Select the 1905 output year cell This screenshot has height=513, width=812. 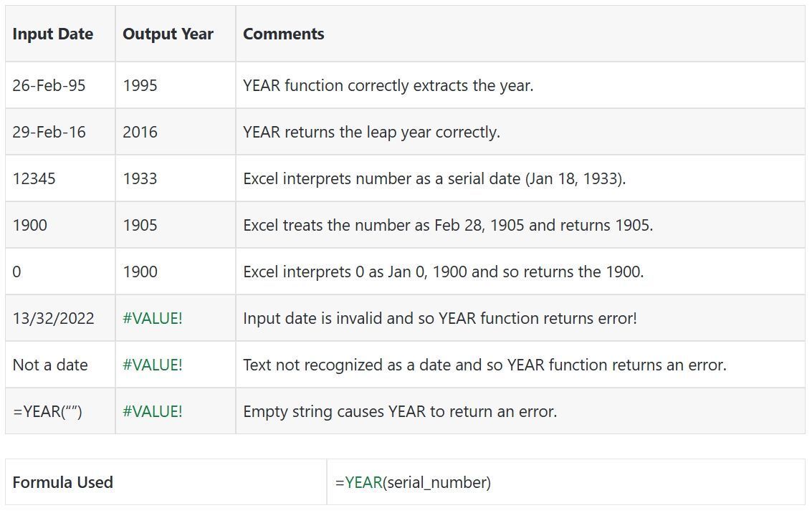140,225
